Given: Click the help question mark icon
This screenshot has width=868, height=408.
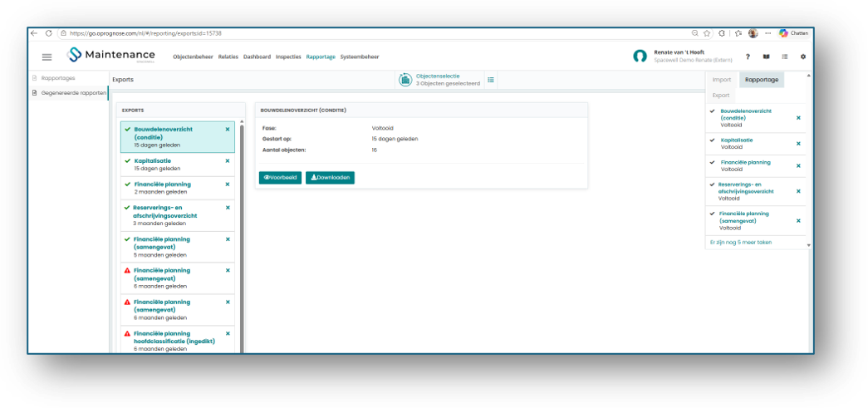Looking at the screenshot, I should (748, 57).
